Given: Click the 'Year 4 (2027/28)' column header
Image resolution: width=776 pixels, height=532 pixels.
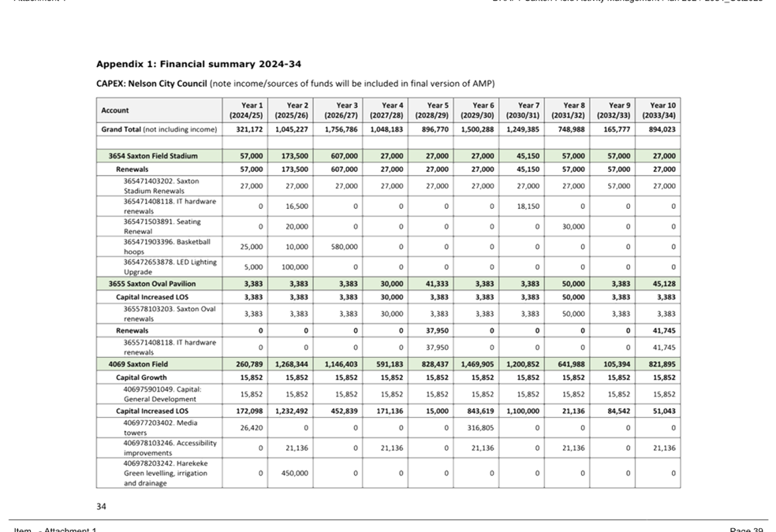Looking at the screenshot, I should point(386,110).
